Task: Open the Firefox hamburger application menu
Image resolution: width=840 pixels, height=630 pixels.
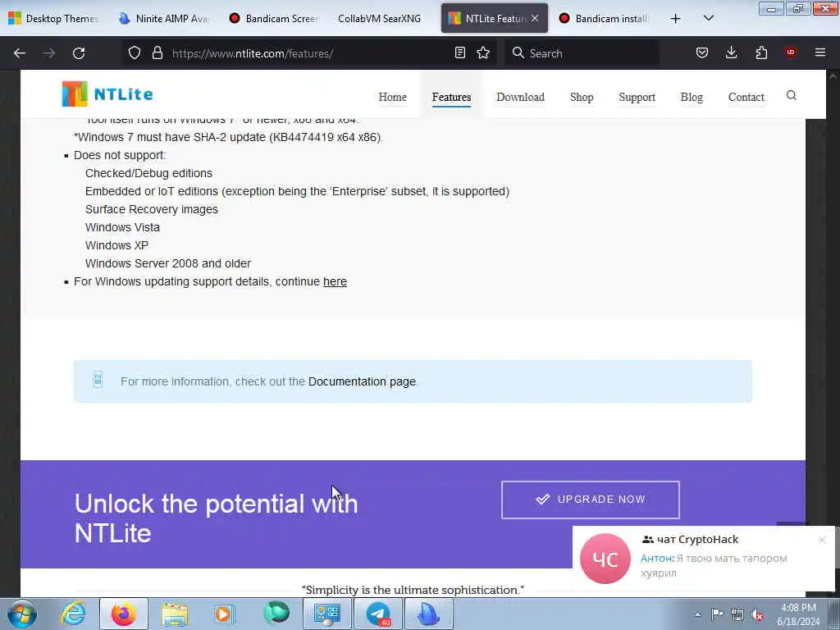Action: pos(820,52)
